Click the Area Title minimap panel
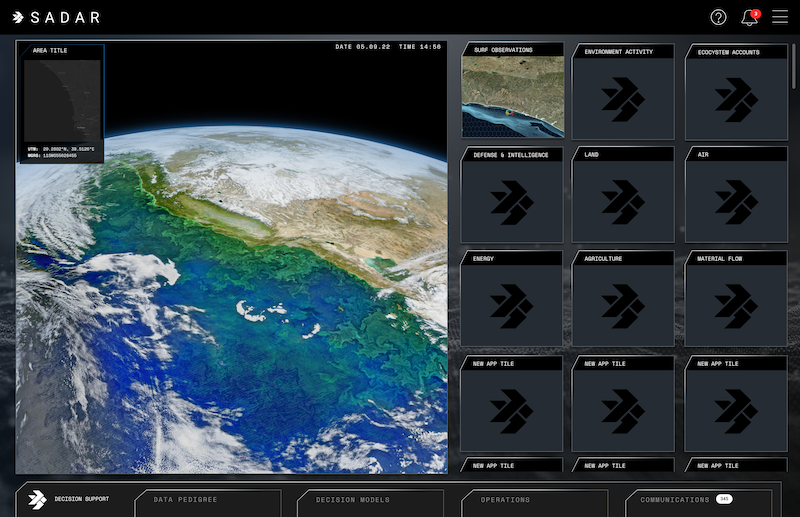 point(61,102)
